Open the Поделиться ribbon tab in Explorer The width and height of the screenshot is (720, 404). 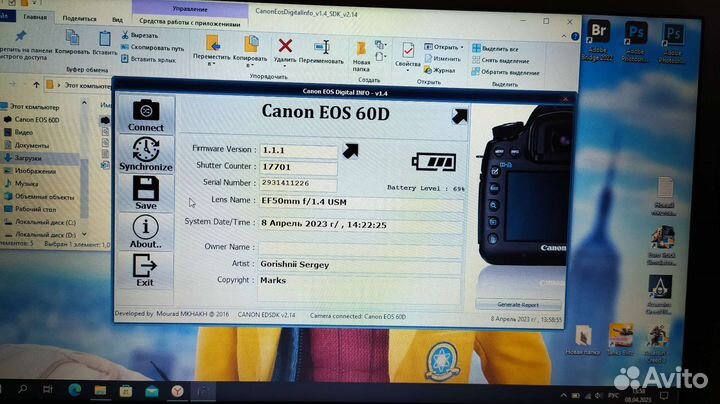[79, 19]
